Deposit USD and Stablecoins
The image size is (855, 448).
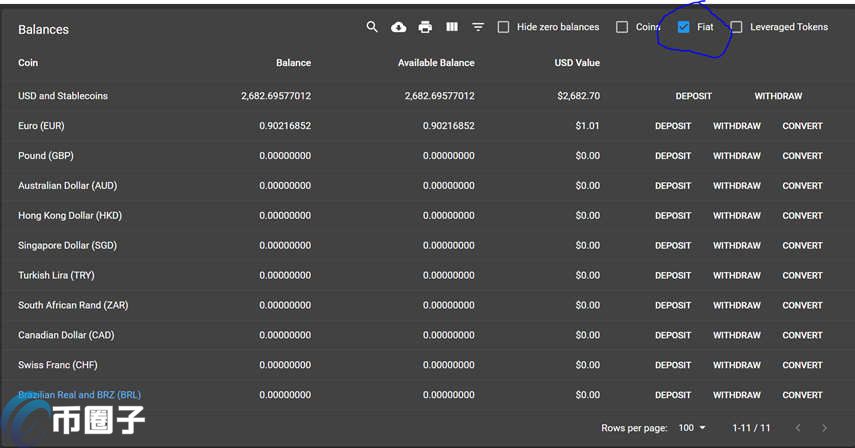693,96
